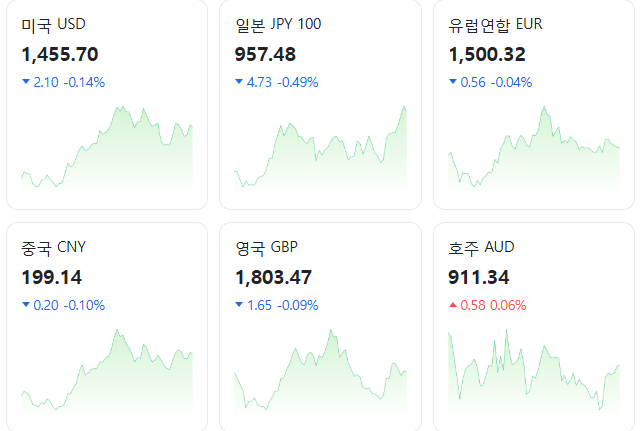The image size is (643, 431).
Task: Click the 0.58 0.06% AUD change text
Action: pos(493,305)
